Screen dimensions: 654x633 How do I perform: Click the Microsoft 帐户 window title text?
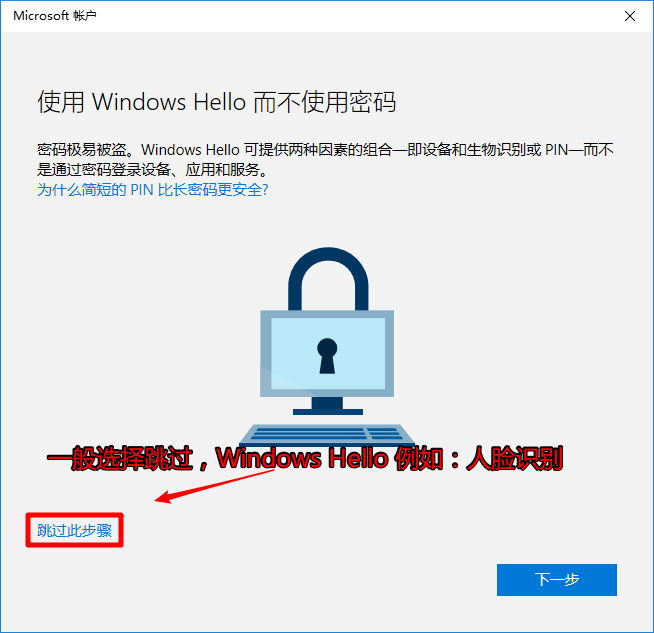(55, 16)
